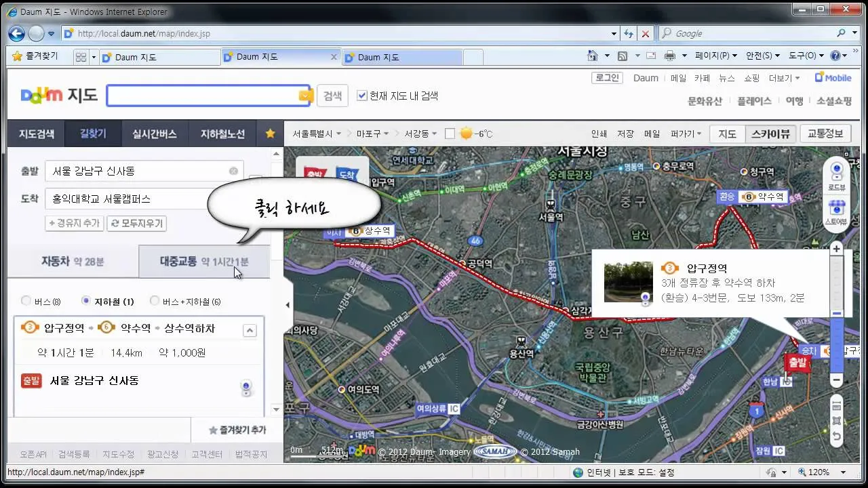
Task: Open the browser help question icon
Action: coord(835,56)
